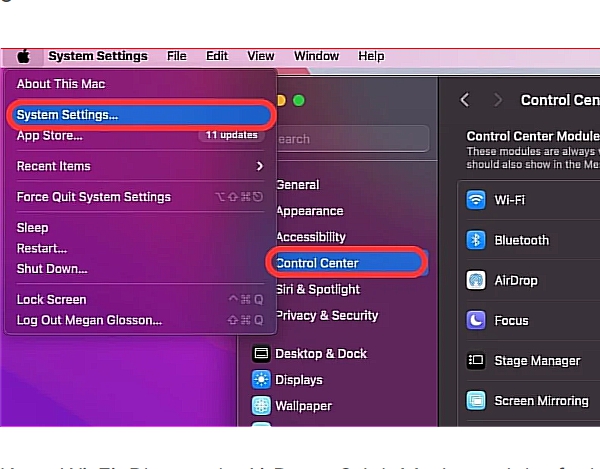Click the sidebar search field
600x469 pixels.
(350, 139)
